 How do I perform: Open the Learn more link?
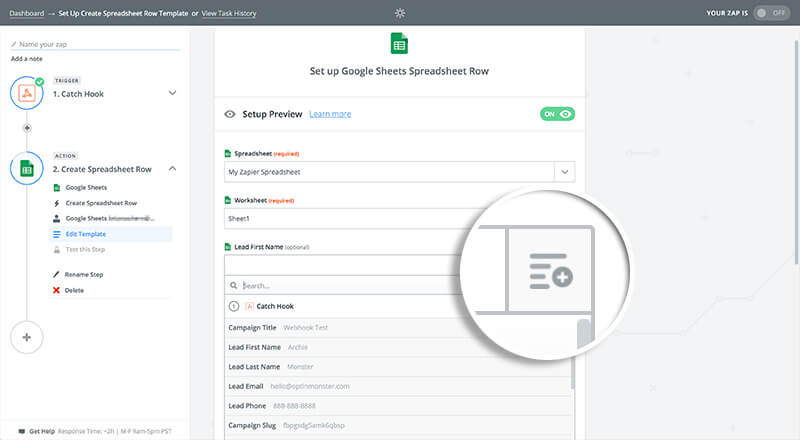(x=330, y=114)
